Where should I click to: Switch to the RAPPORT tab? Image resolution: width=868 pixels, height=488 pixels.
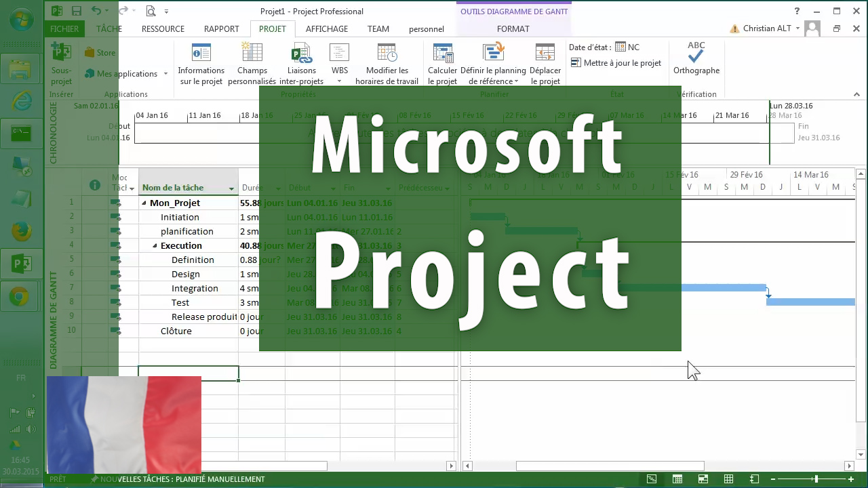[x=222, y=28]
